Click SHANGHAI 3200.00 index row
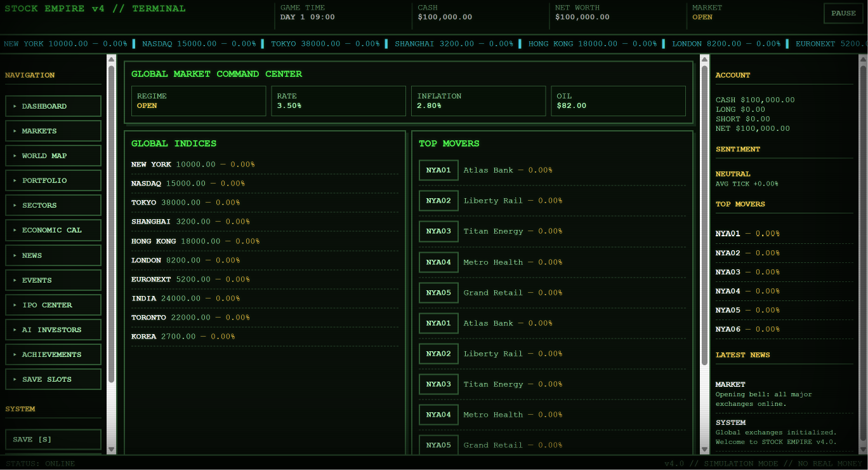This screenshot has width=868, height=470. (265, 222)
